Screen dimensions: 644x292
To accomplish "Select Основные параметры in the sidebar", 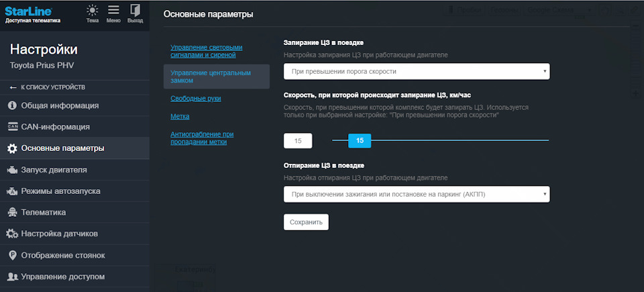I will pyautogui.click(x=74, y=148).
